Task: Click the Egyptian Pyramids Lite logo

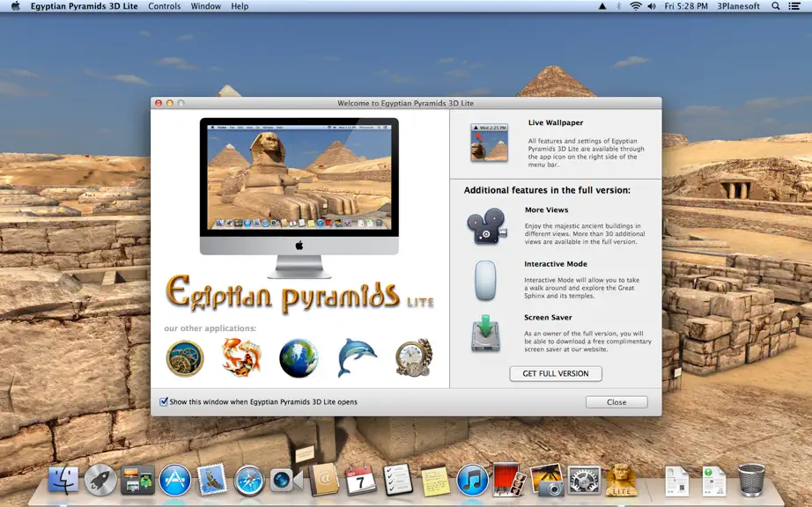Action: (299, 294)
